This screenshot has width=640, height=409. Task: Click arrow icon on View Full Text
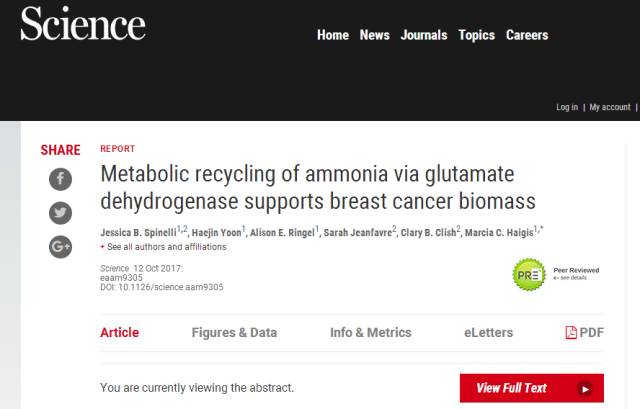[585, 388]
